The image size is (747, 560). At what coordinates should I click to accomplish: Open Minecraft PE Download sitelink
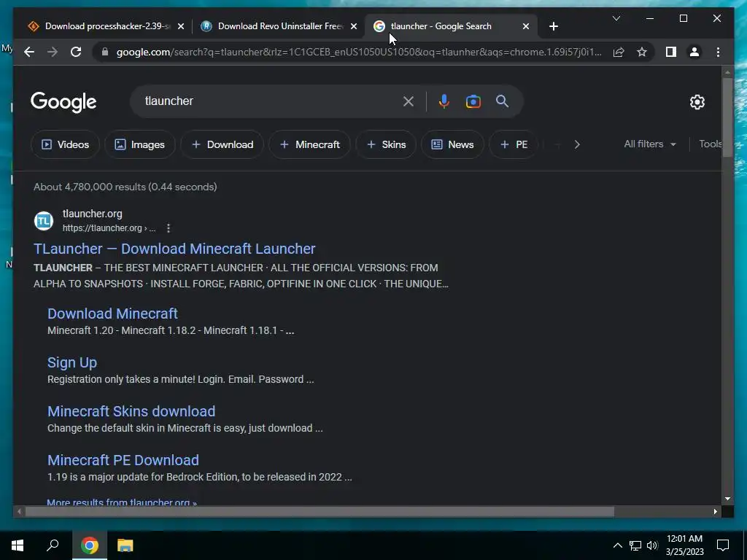click(x=123, y=460)
